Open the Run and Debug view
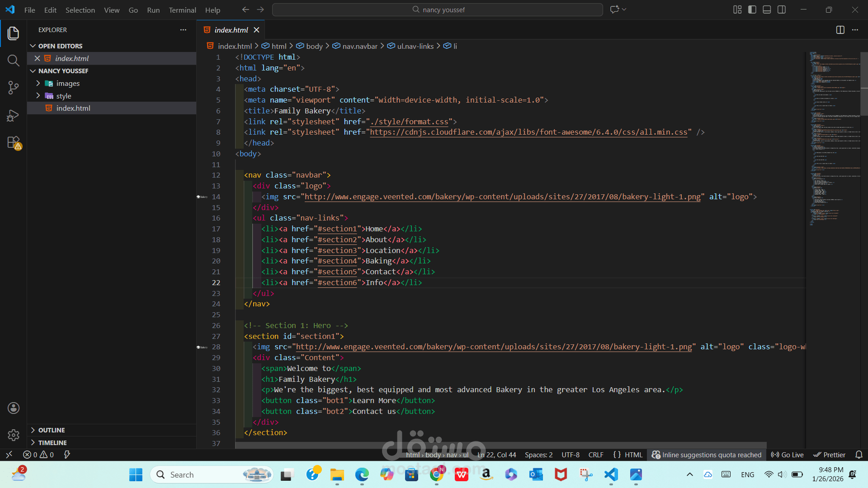This screenshot has width=868, height=488. 13,116
